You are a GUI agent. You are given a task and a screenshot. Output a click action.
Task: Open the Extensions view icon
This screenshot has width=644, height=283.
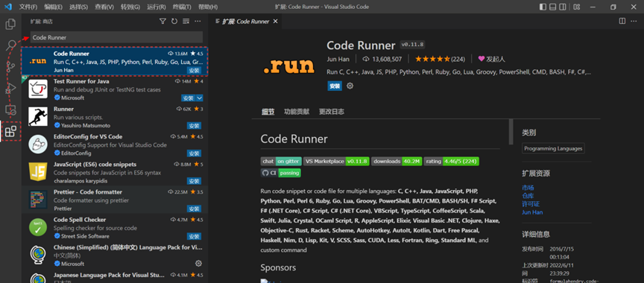coord(10,131)
